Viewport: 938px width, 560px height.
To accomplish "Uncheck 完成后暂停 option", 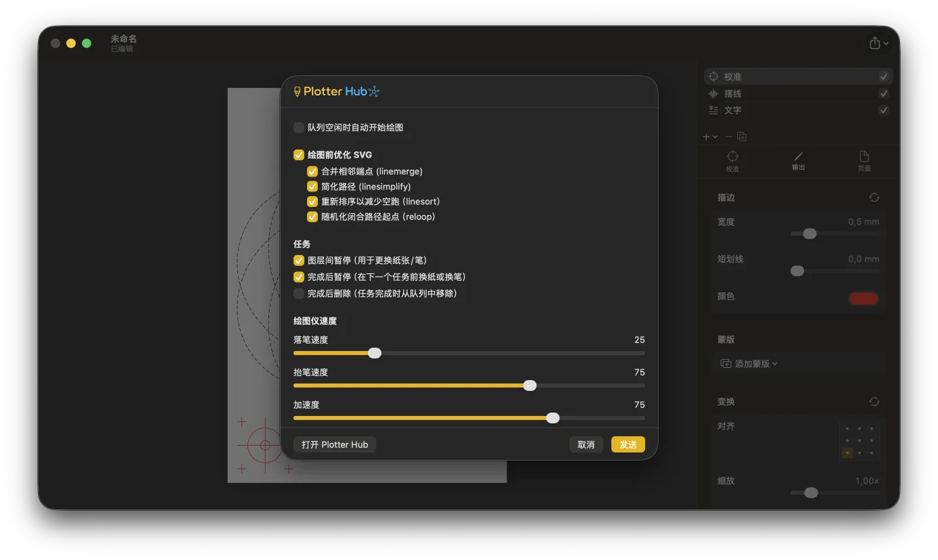I will (299, 277).
